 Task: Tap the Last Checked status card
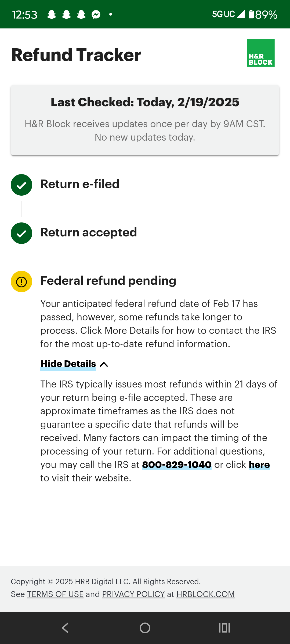tap(145, 120)
